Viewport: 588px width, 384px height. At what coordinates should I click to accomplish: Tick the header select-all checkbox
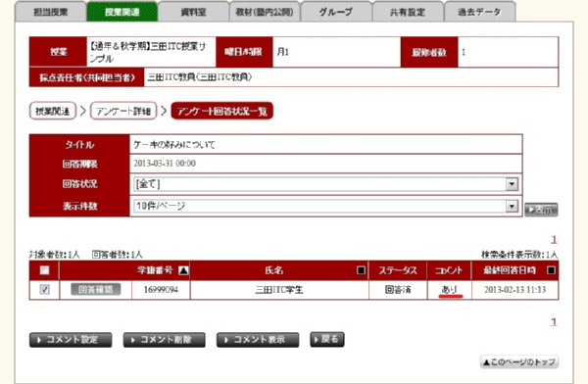coord(45,270)
